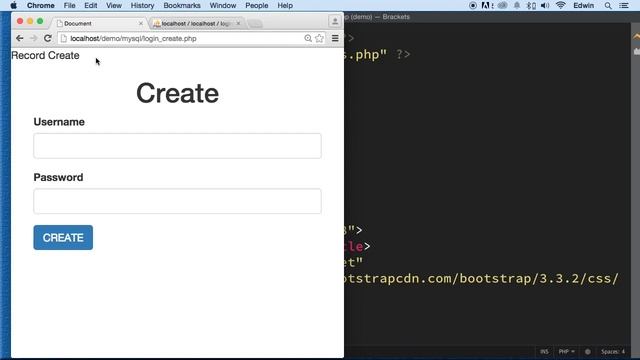640x360 pixels.
Task: Open the Chrome application menu
Action: tap(40, 5)
